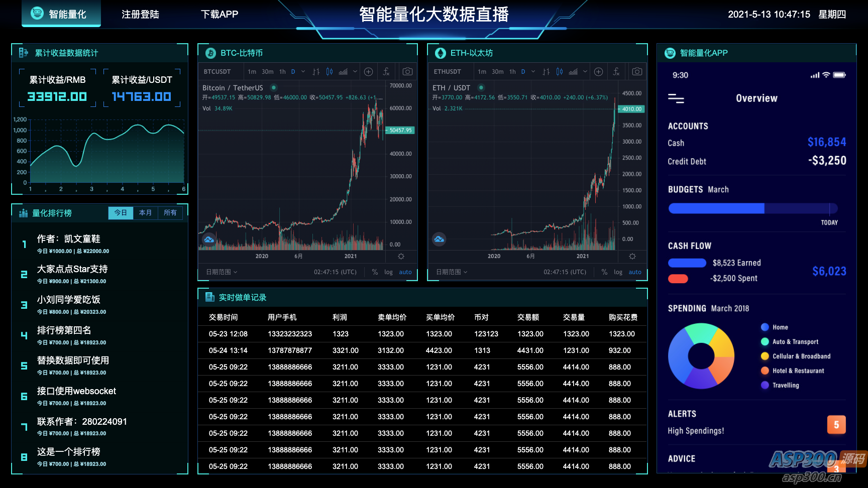The height and width of the screenshot is (488, 868).
Task: Expand the ETH chart interval dropdown
Action: pyautogui.click(x=533, y=72)
